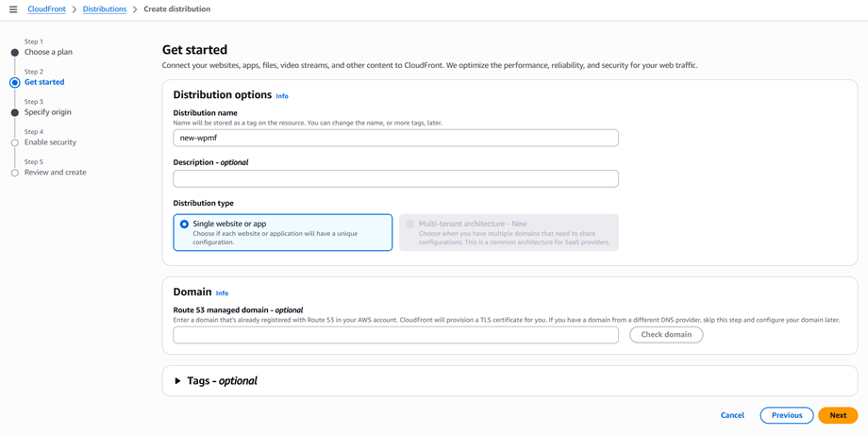Focus the Route 53 managed domain field
The width and height of the screenshot is (868, 435).
click(x=395, y=335)
